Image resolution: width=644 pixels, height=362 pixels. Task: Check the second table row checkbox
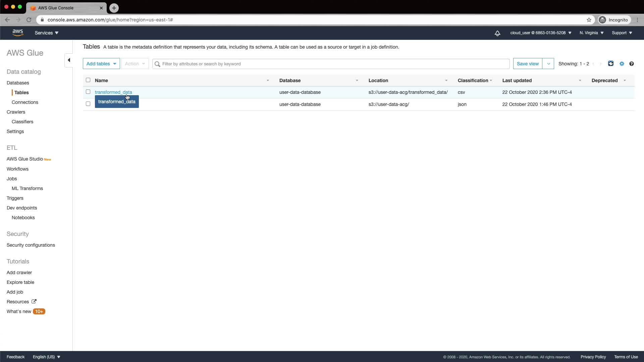click(x=88, y=104)
